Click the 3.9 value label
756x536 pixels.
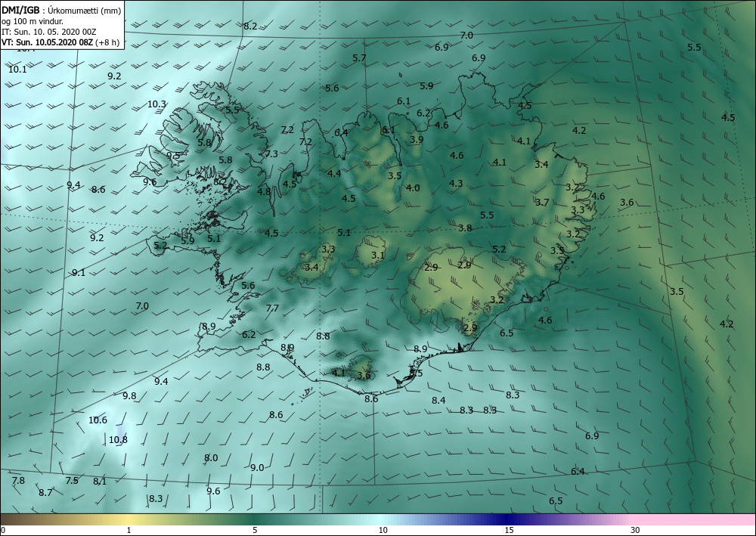pyautogui.click(x=417, y=140)
